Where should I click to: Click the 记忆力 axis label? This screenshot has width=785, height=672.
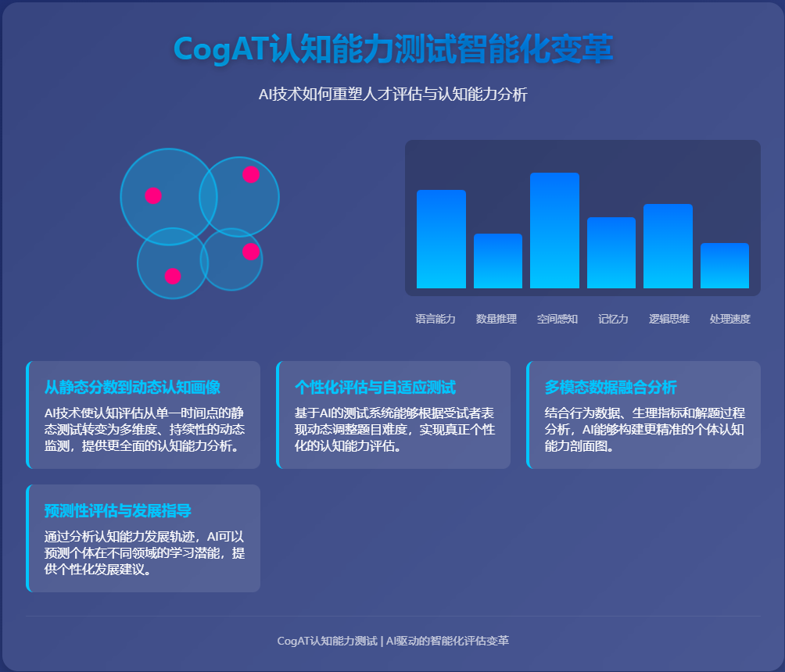tap(613, 319)
